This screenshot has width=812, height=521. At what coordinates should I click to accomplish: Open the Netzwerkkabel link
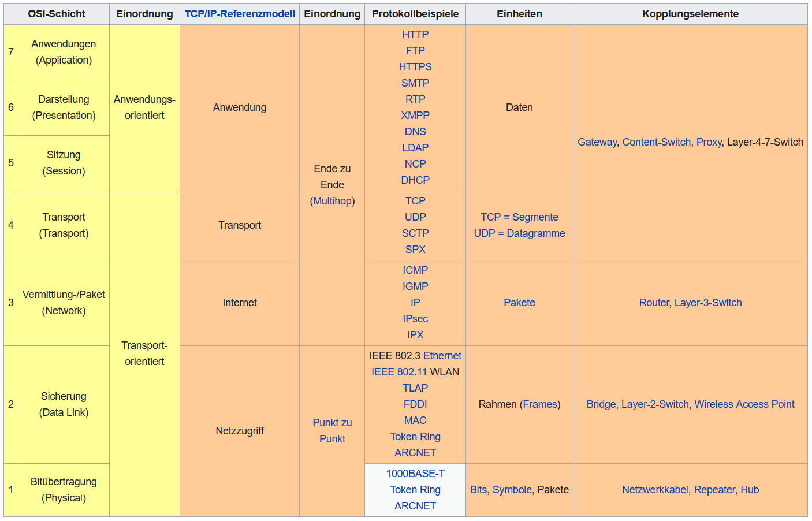[655, 490]
